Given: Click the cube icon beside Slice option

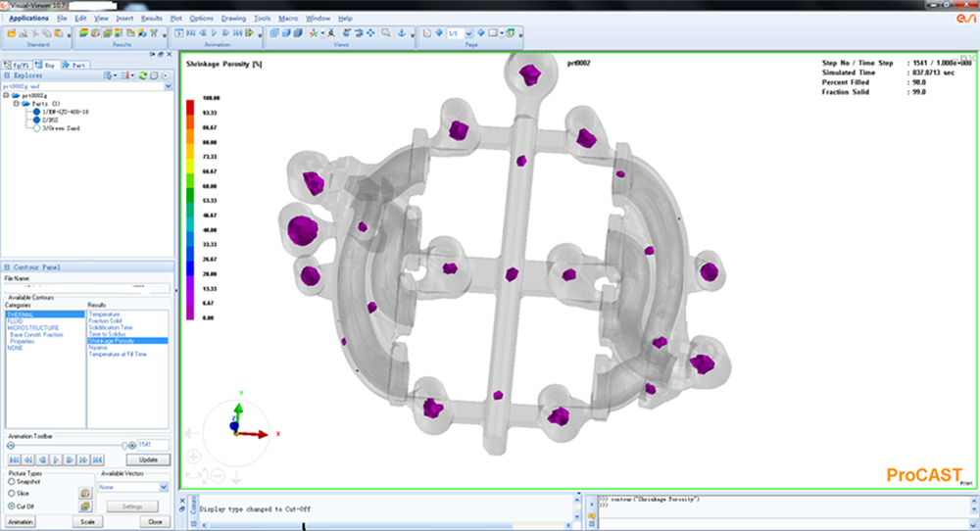Looking at the screenshot, I should [85, 493].
